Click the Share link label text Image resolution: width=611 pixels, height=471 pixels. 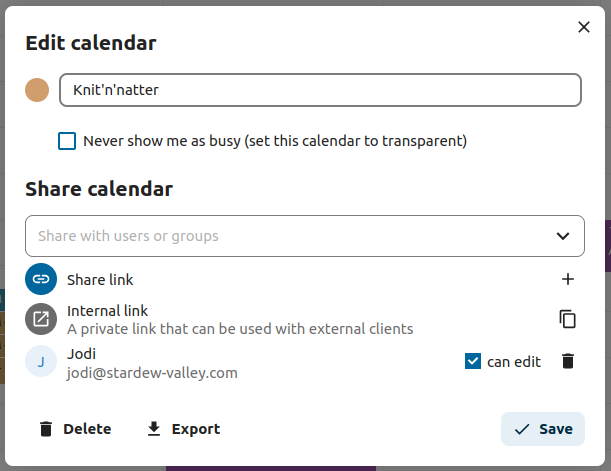100,280
